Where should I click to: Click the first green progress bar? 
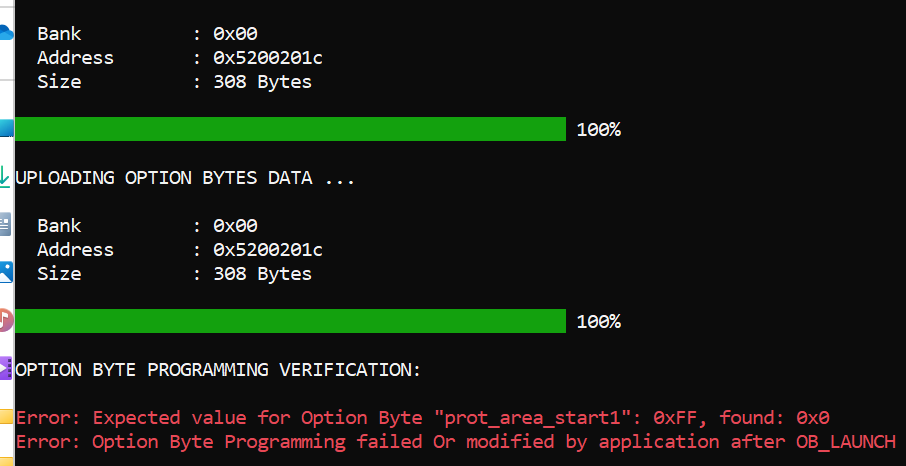[x=291, y=129]
